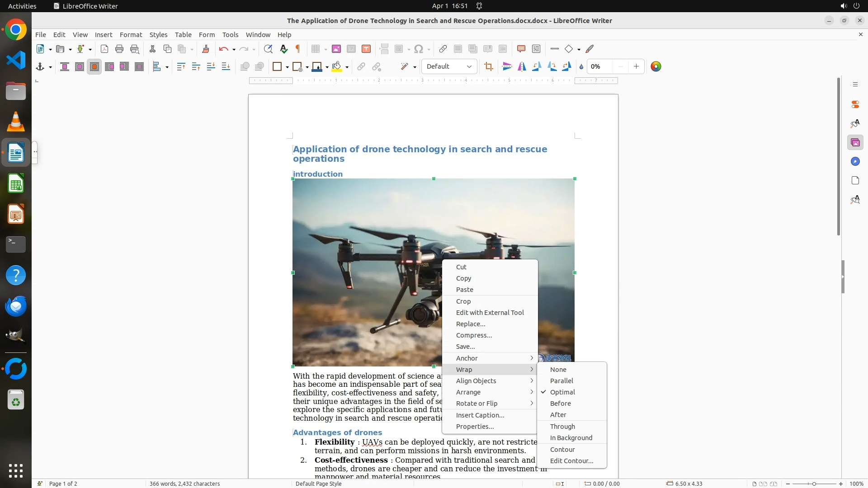Open the Gallery sidebar panel icon
This screenshot has width=868, height=488.
click(855, 143)
